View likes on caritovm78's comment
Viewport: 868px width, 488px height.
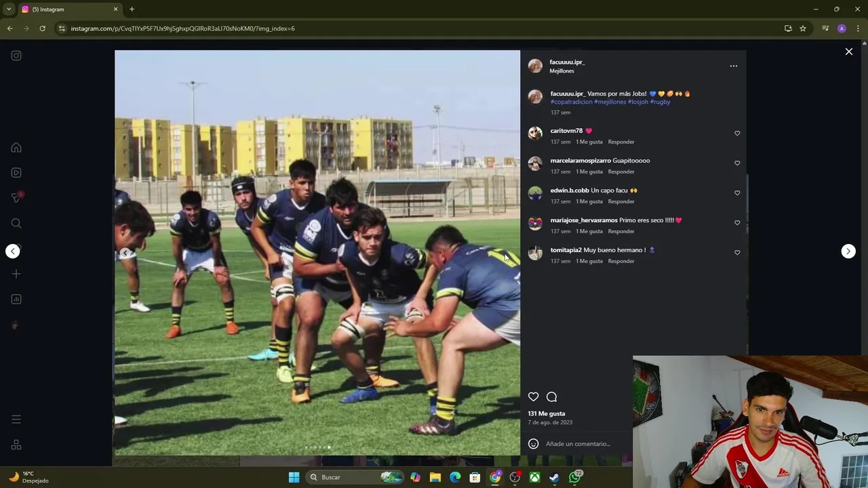(x=589, y=142)
